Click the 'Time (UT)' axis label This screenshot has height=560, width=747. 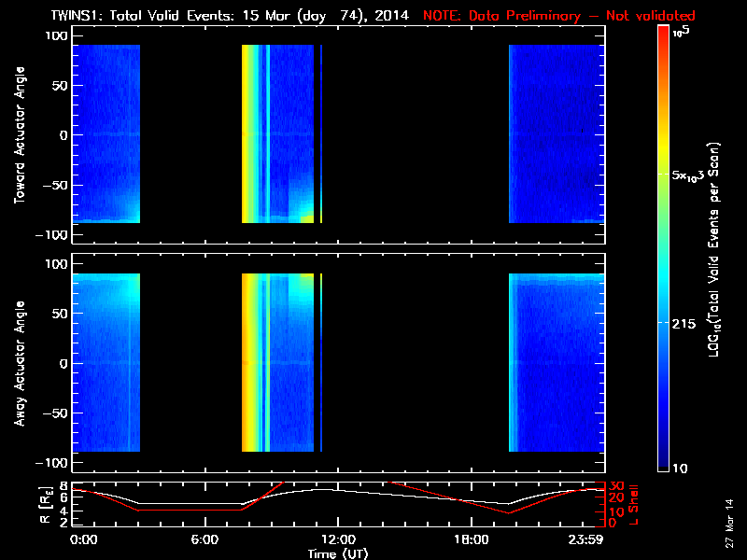[x=337, y=553]
